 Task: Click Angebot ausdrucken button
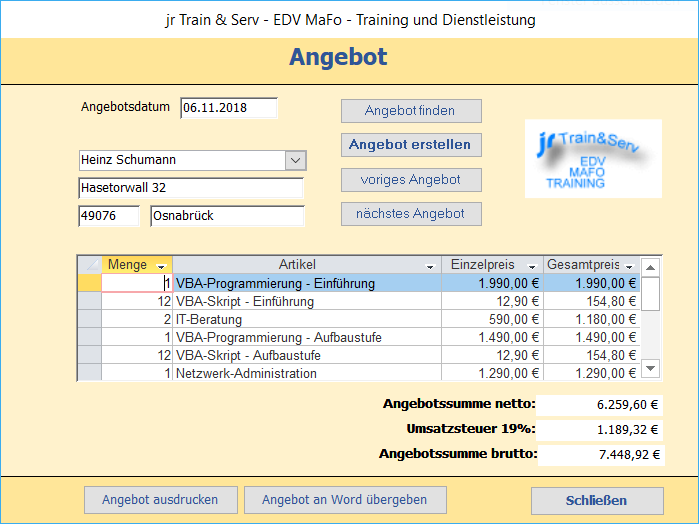click(160, 500)
